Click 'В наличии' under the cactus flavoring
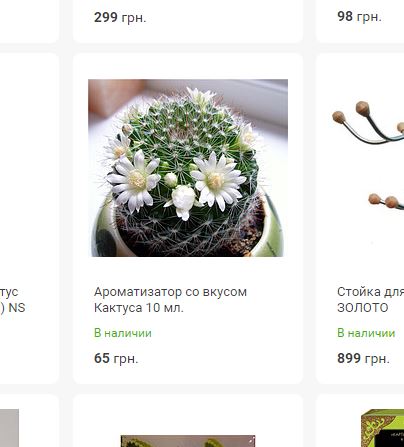Screen dimensions: 404x447 coord(123,333)
